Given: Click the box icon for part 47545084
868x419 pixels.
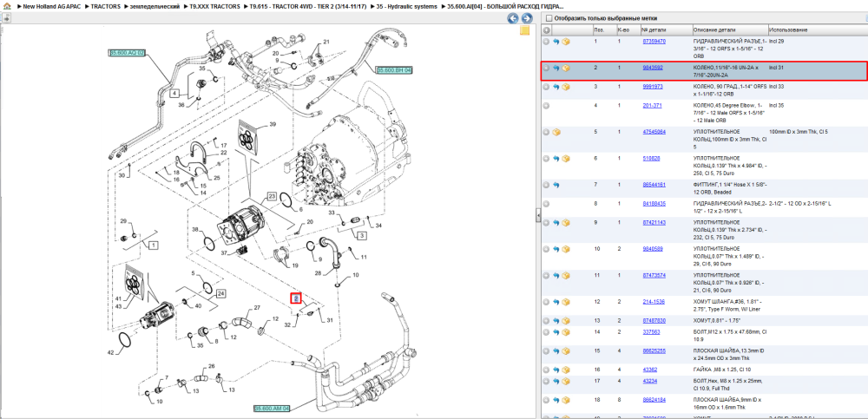Looking at the screenshot, I should click(x=556, y=132).
